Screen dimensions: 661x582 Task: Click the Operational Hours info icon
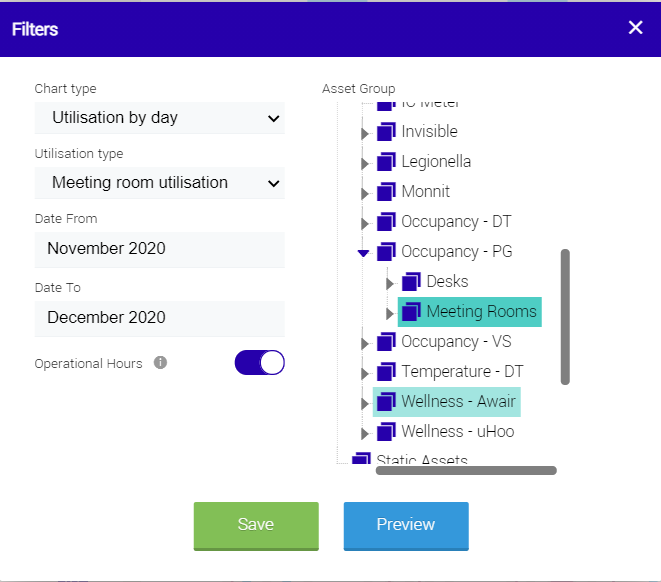tap(160, 362)
